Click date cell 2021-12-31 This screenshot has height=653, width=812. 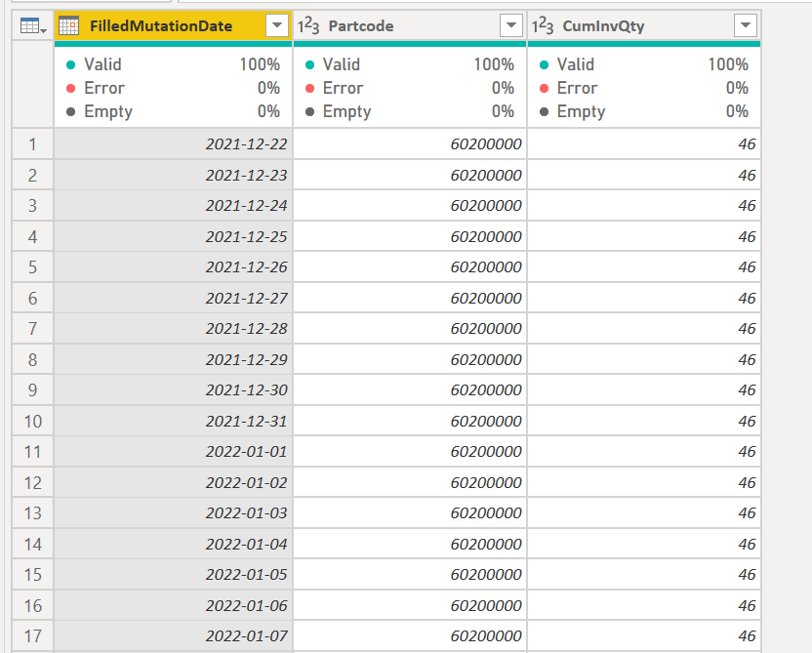(x=174, y=421)
